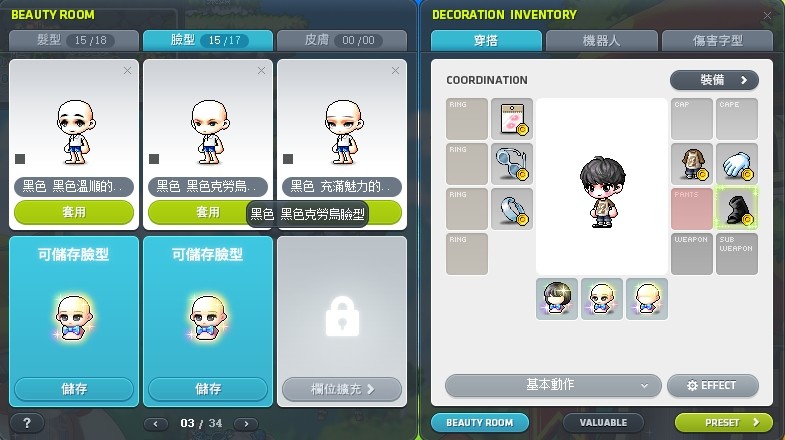The height and width of the screenshot is (440, 785).
Task: Toggle the gray square on third face card
Action: coord(288,159)
